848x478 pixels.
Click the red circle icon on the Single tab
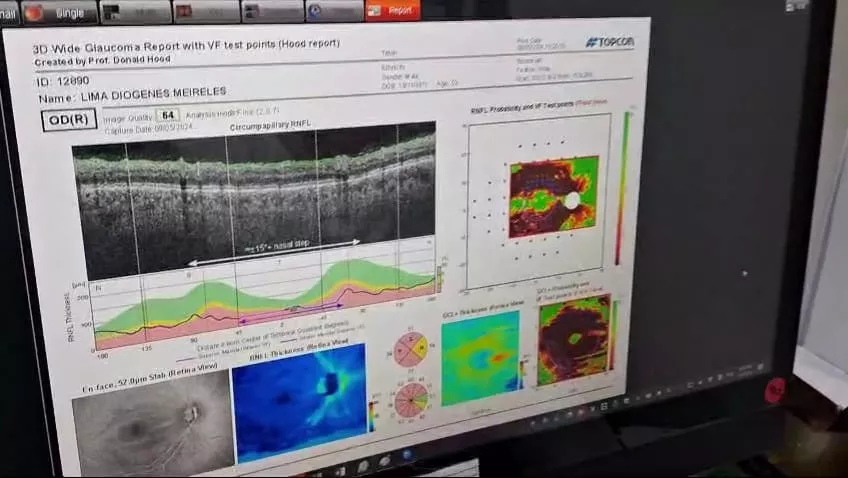34,13
